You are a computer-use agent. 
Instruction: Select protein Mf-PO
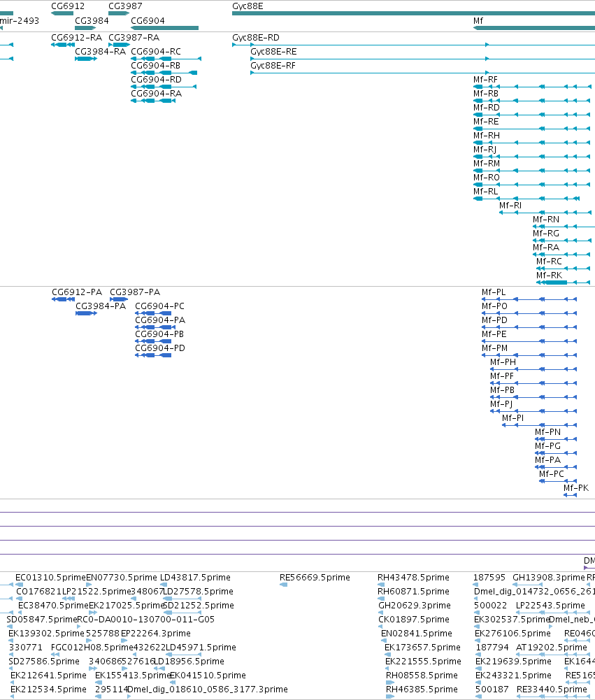click(494, 306)
